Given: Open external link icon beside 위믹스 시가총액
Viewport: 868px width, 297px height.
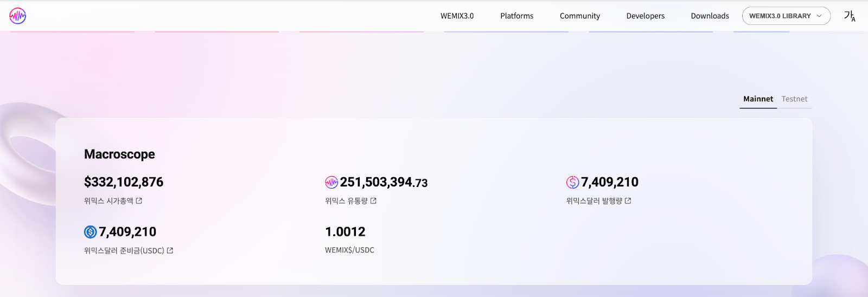Looking at the screenshot, I should coord(139,201).
